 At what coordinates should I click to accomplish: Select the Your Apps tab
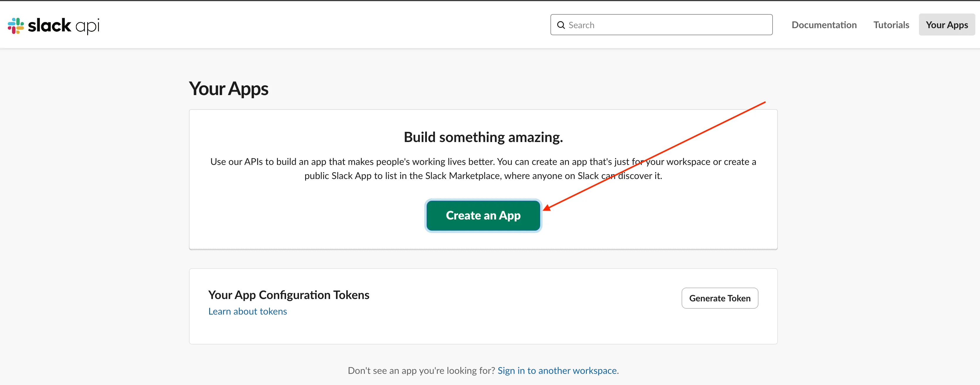947,25
